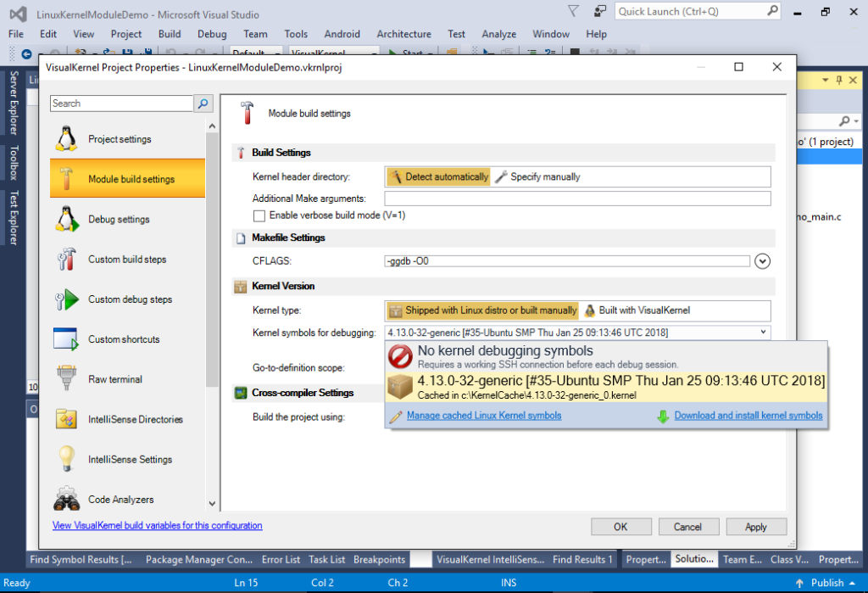Open the Architecture menu
The width and height of the screenshot is (868, 593).
(403, 34)
